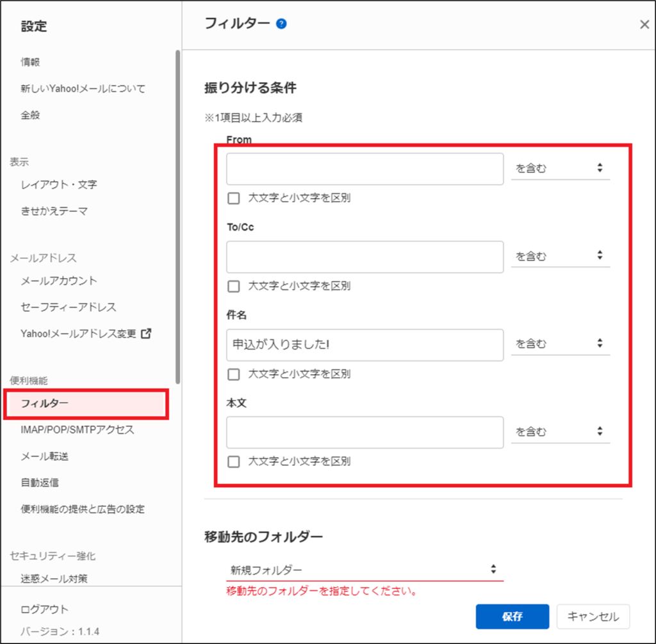Screen dimensions: 656x644
Task: Focus the 本文 text input field
Action: coord(365,432)
